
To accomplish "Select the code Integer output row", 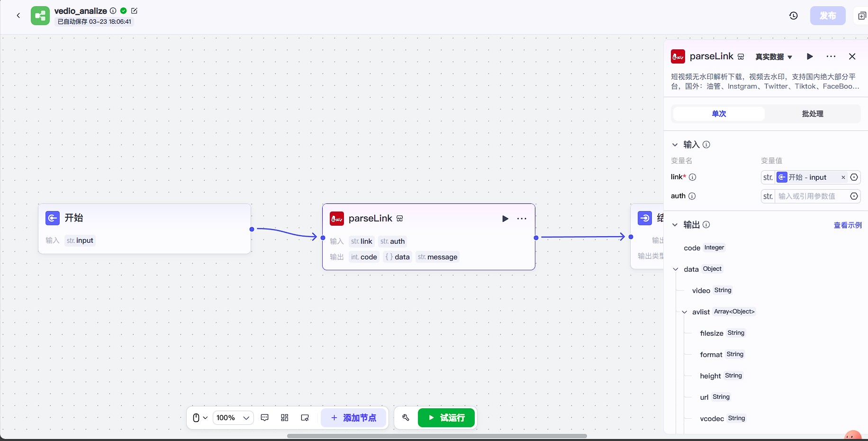I will pyautogui.click(x=705, y=248).
